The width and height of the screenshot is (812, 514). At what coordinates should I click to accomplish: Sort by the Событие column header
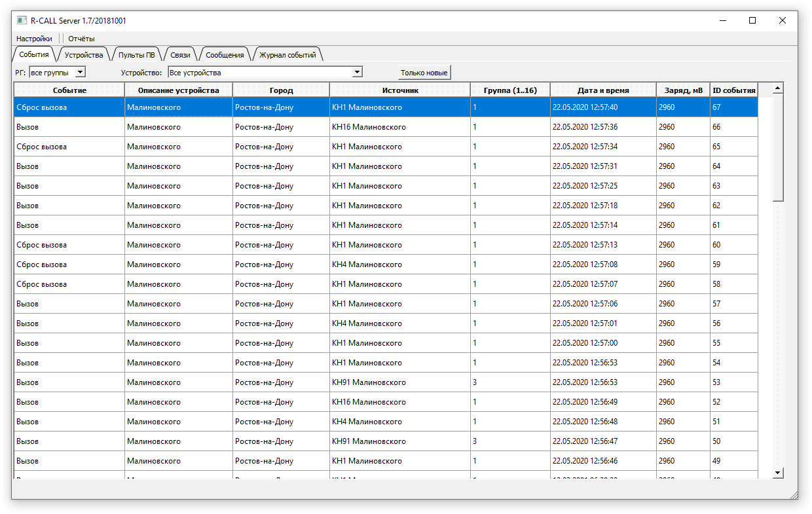click(x=69, y=90)
